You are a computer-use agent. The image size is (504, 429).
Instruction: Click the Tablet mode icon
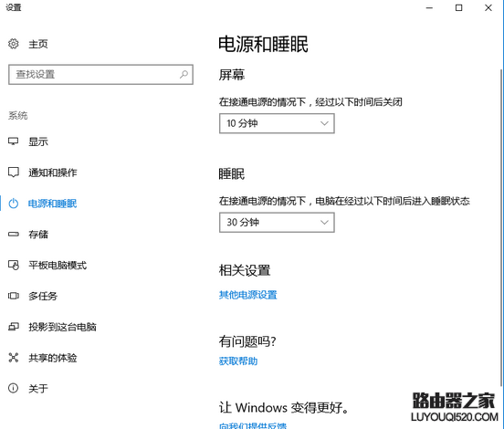(13, 265)
